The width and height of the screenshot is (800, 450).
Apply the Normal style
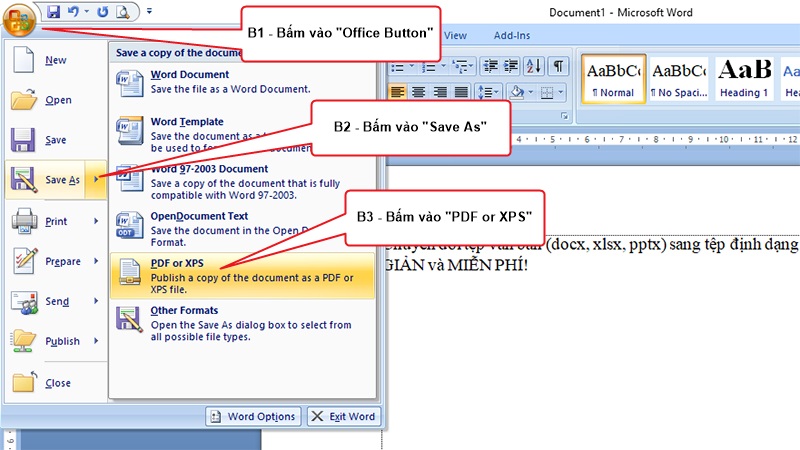(613, 79)
